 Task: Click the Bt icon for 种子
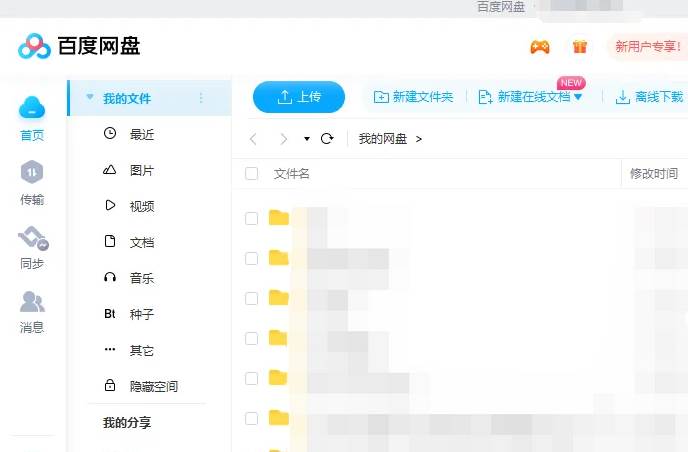[110, 314]
